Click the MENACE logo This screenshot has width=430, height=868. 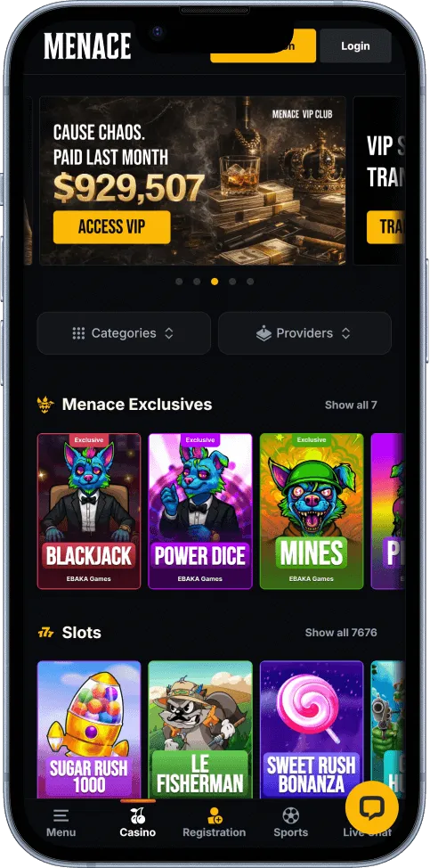pyautogui.click(x=87, y=46)
